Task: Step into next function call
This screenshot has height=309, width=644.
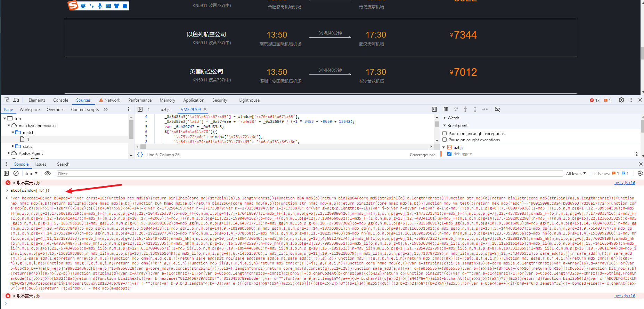Action: [465, 109]
